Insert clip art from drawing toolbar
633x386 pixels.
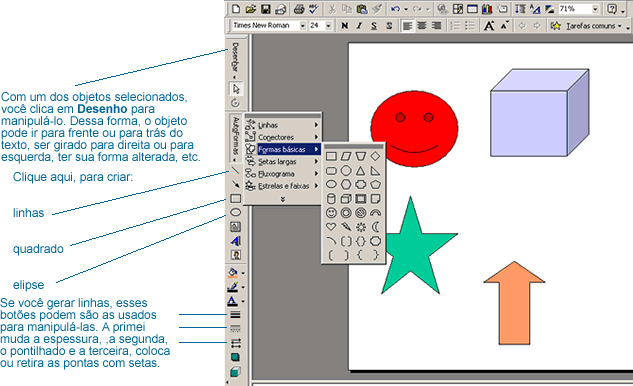point(236,255)
